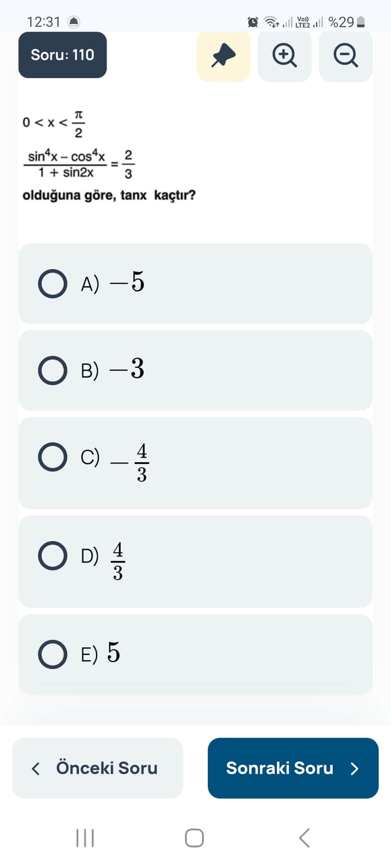Tap the notification bell icon beside clock
This screenshot has height=868, width=391.
tap(73, 22)
